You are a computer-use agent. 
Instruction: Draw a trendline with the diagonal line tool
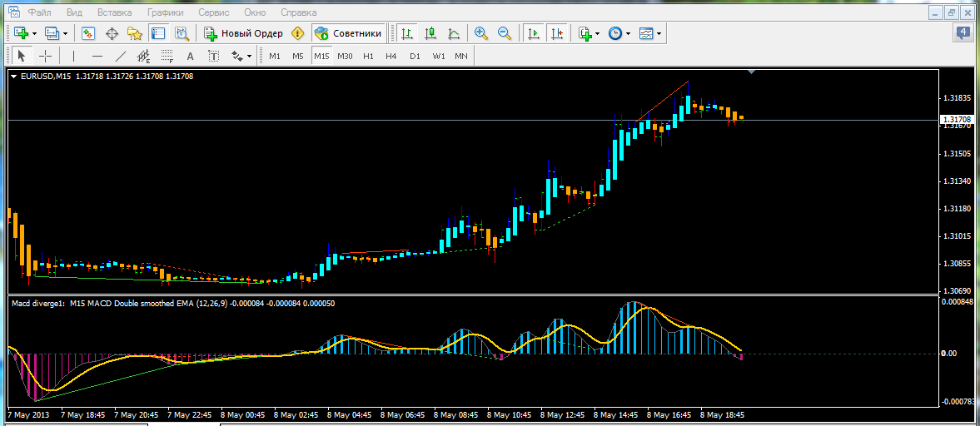click(x=121, y=56)
